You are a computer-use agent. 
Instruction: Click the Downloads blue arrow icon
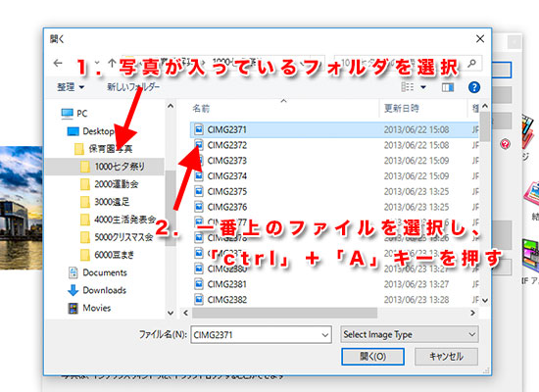pyautogui.click(x=73, y=290)
